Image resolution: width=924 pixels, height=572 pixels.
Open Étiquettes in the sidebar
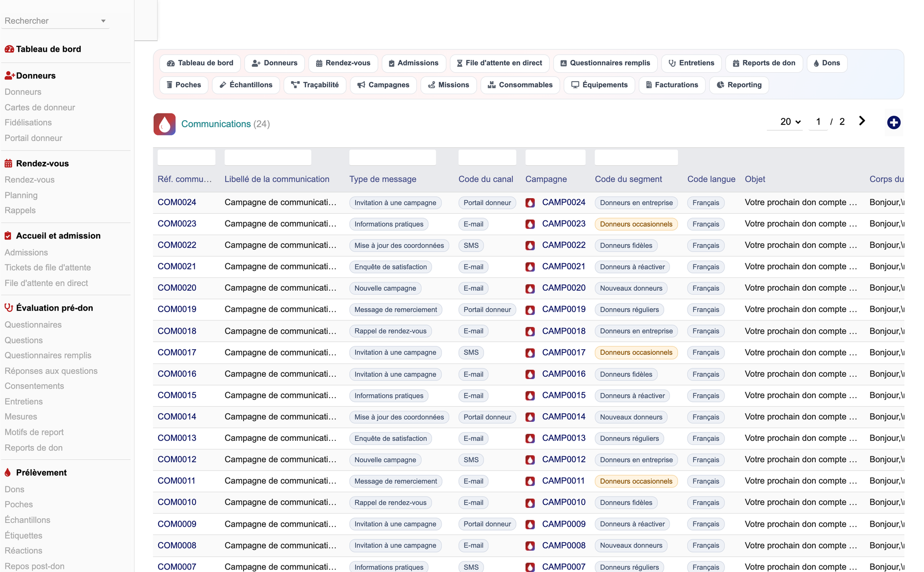[23, 535]
